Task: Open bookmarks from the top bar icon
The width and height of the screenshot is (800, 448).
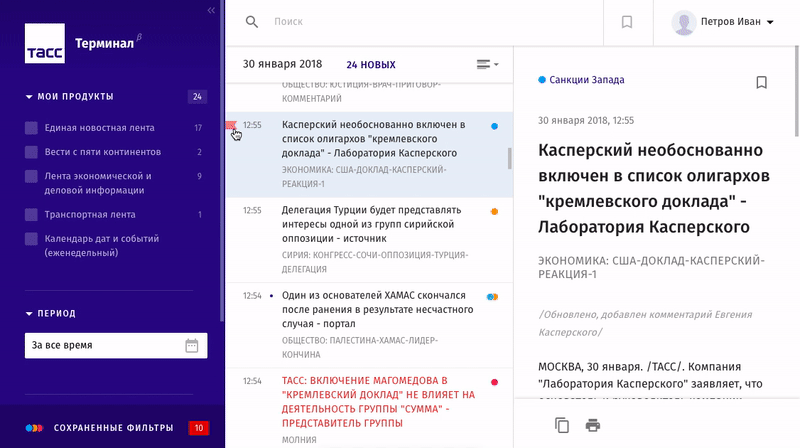Action: pyautogui.click(x=627, y=22)
